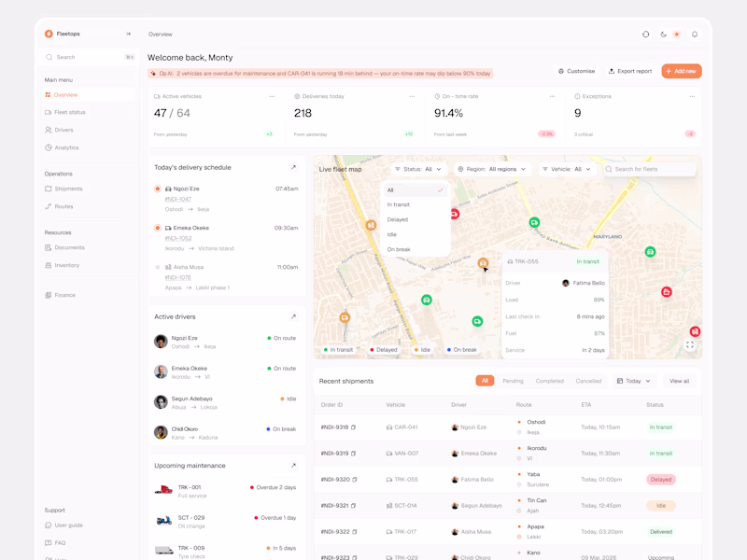Copy order ID #NDI-9319 icon

(354, 454)
